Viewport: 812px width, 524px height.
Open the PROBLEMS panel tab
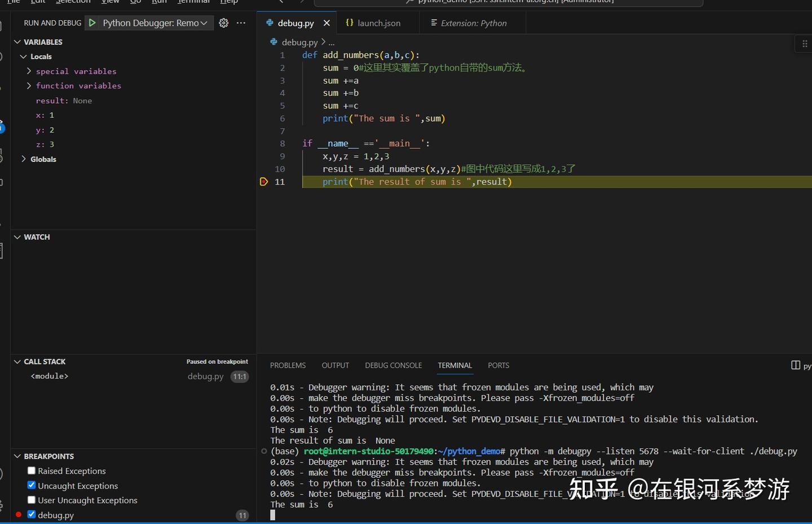click(x=288, y=366)
